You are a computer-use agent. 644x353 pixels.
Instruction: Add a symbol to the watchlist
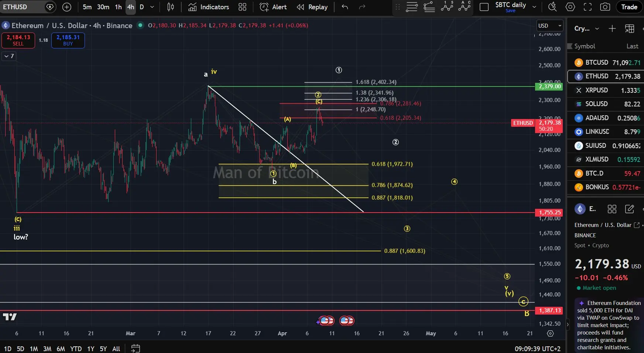[612, 28]
